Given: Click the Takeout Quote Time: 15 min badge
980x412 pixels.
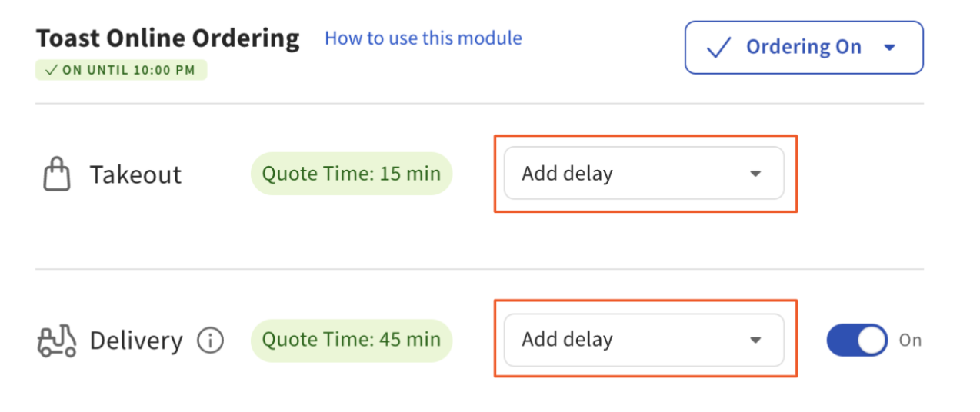Looking at the screenshot, I should [x=352, y=174].
